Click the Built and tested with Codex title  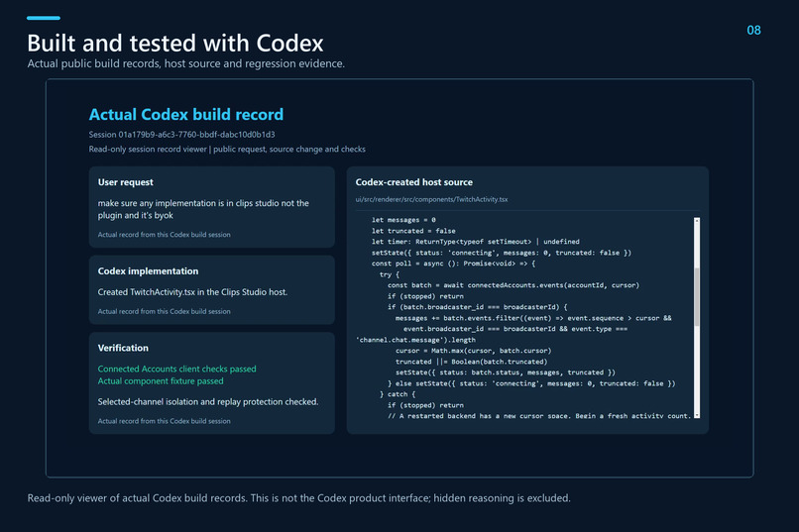pyautogui.click(x=175, y=43)
